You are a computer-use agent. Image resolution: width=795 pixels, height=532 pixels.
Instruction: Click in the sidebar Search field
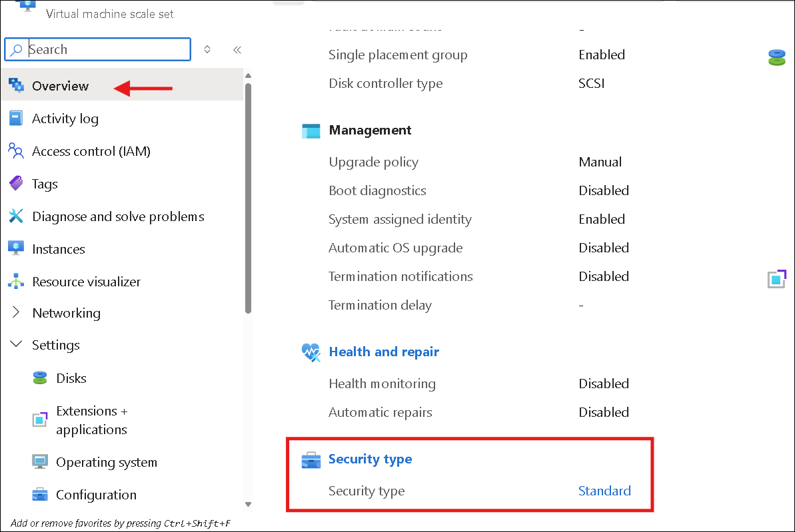pos(107,49)
